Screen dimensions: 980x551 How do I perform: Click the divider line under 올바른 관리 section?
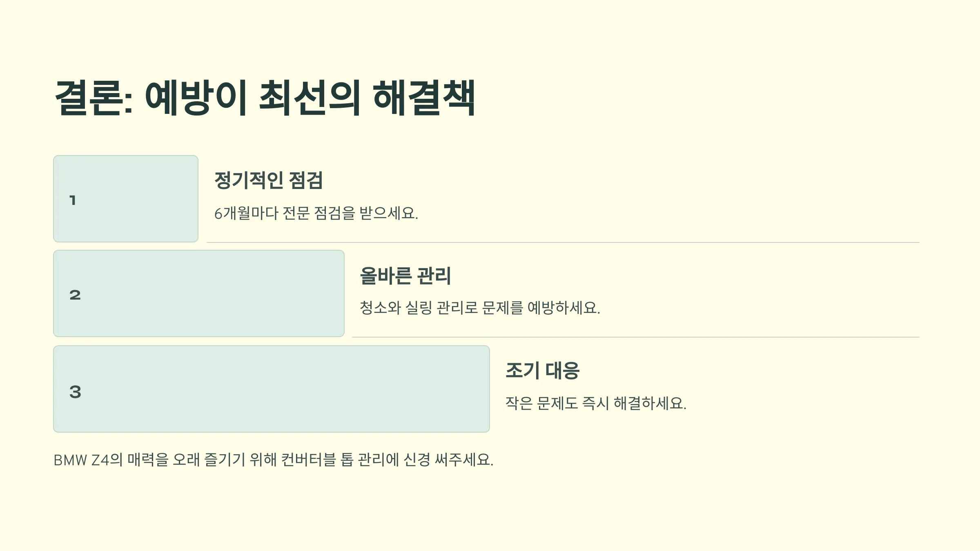(636, 337)
